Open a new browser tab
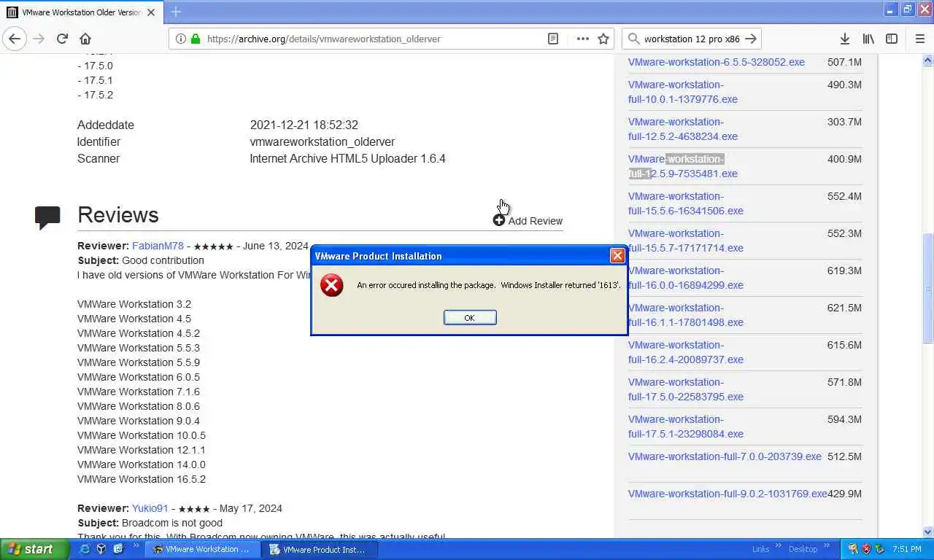 (x=176, y=12)
